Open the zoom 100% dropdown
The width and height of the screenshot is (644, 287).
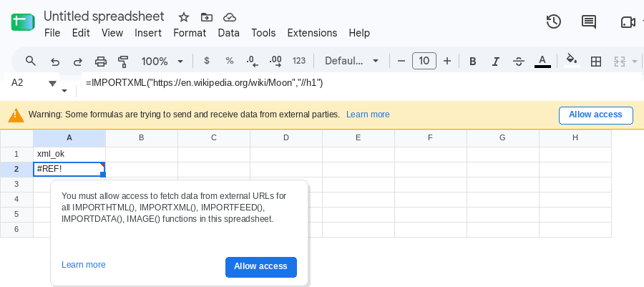pos(162,61)
